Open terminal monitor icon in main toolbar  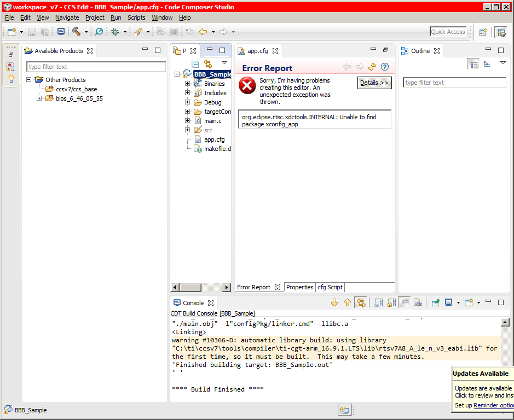coord(61,32)
